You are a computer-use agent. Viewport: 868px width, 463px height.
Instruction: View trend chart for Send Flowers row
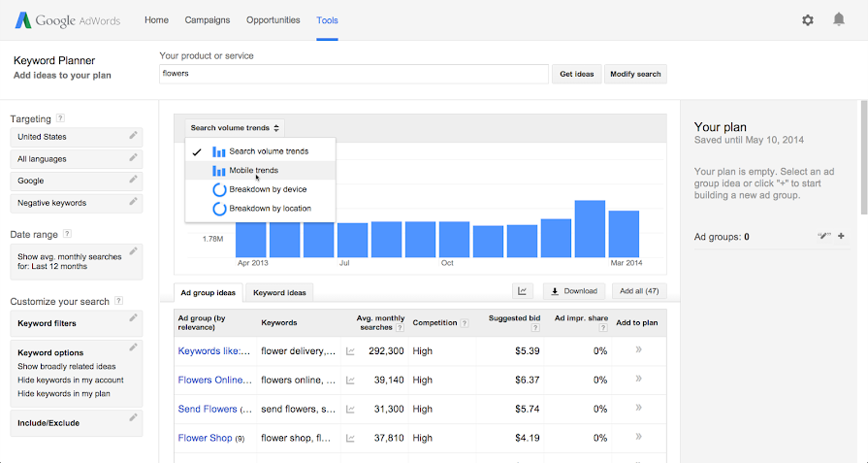pos(350,409)
